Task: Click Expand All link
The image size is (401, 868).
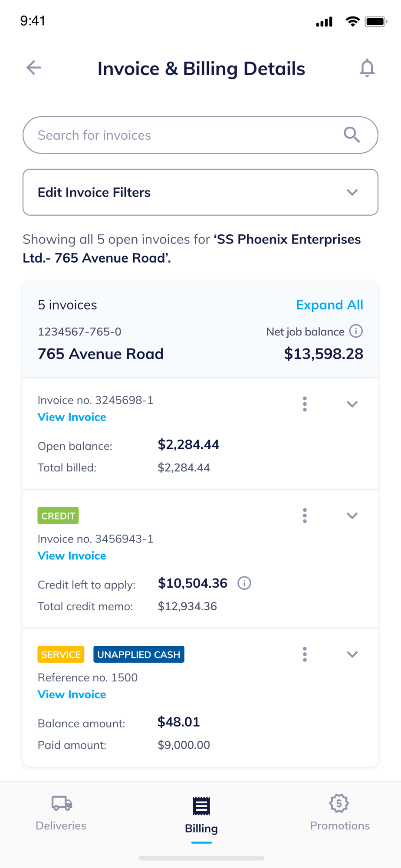Action: pos(329,305)
